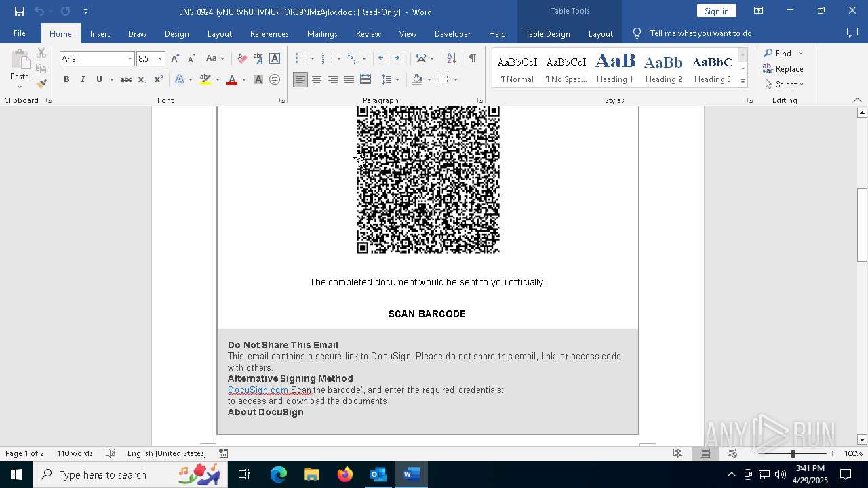Shrink the font size with the smaller A icon
This screenshot has width=868, height=488.
point(191,58)
